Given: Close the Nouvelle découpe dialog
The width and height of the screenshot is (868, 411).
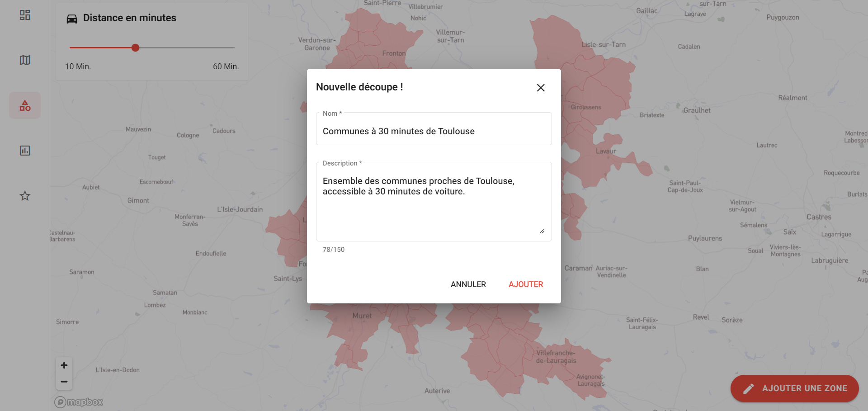Looking at the screenshot, I should [x=541, y=88].
